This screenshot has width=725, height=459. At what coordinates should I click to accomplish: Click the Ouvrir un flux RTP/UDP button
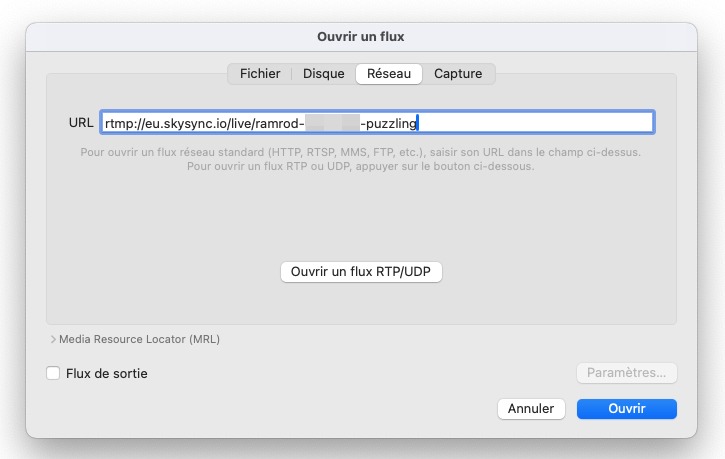click(361, 272)
